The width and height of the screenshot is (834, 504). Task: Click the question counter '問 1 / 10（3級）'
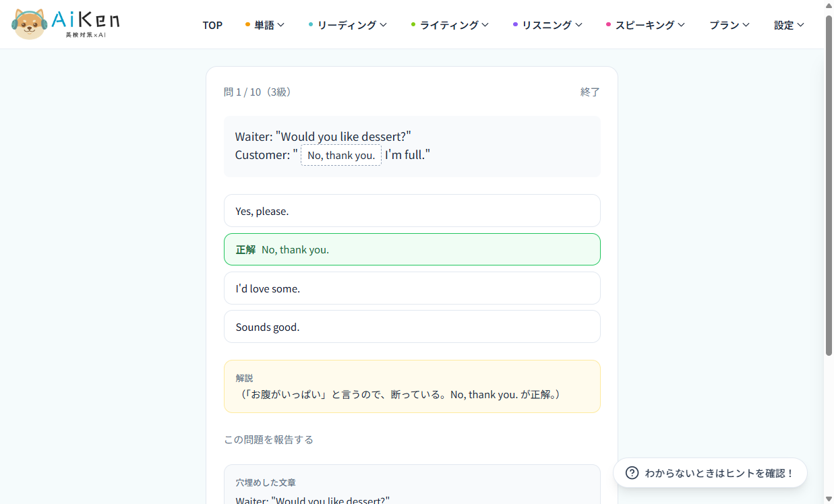click(x=260, y=92)
